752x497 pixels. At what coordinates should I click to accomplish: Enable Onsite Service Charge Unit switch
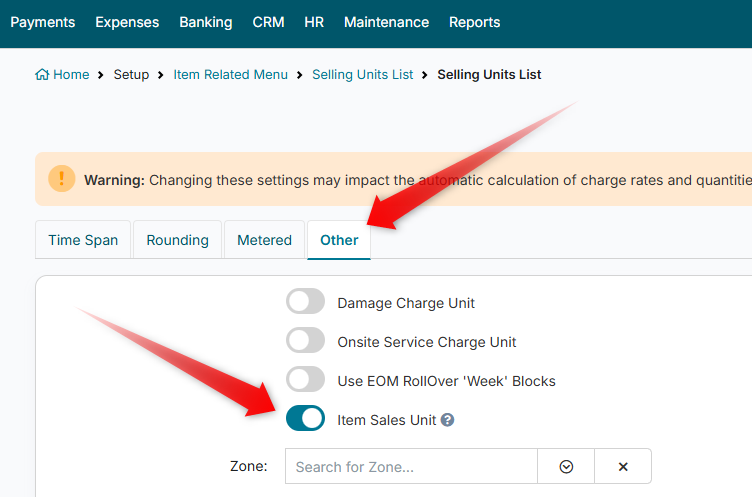(x=306, y=341)
